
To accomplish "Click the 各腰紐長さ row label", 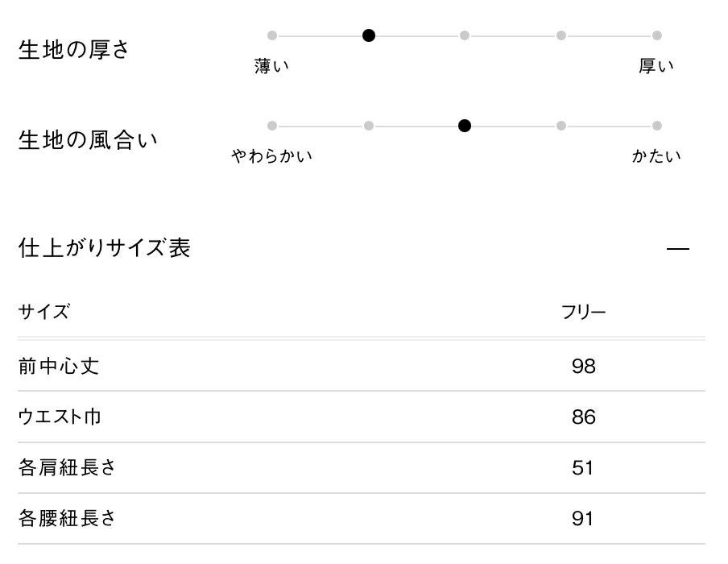I will click(x=67, y=518).
